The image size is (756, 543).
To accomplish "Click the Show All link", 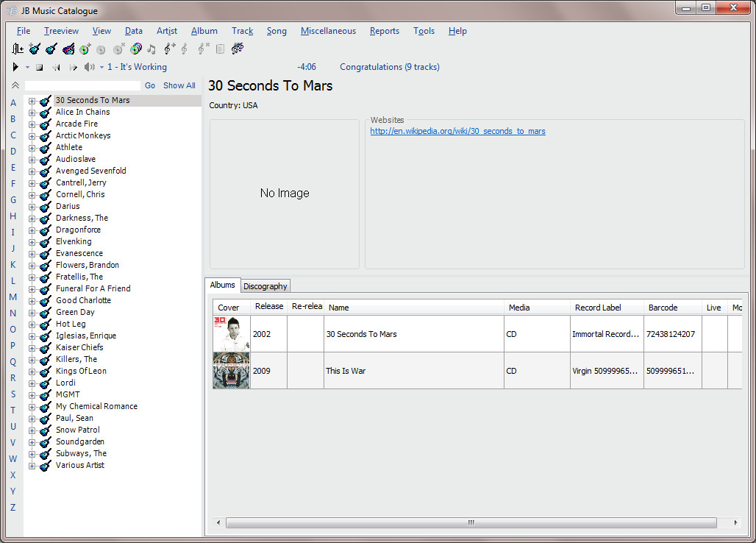I will 179,85.
